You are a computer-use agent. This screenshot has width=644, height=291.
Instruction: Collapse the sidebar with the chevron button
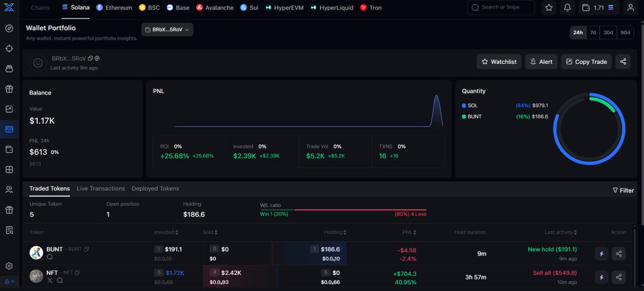pos(13,281)
